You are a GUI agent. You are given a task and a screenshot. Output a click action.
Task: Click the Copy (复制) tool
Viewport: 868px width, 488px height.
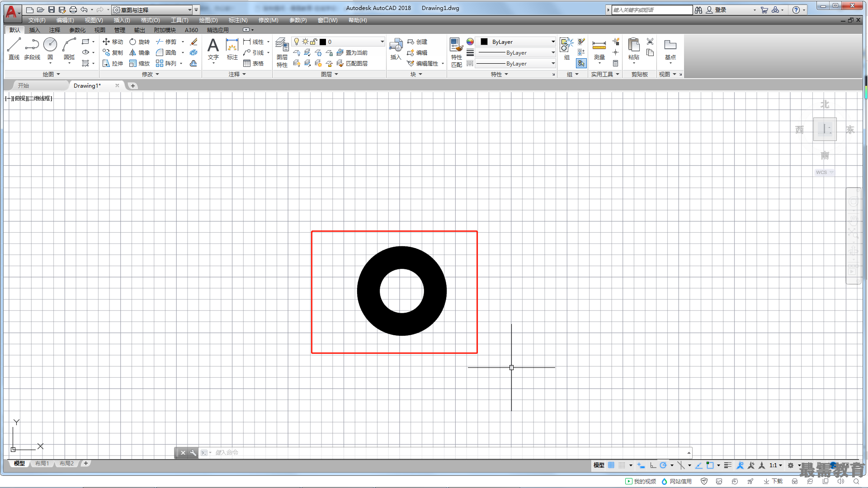click(113, 52)
